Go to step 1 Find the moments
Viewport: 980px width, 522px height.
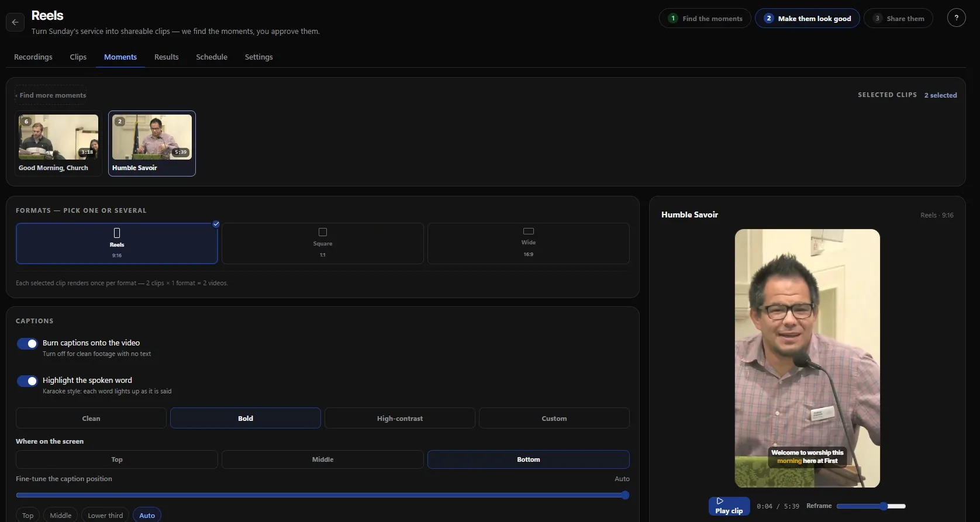[705, 18]
